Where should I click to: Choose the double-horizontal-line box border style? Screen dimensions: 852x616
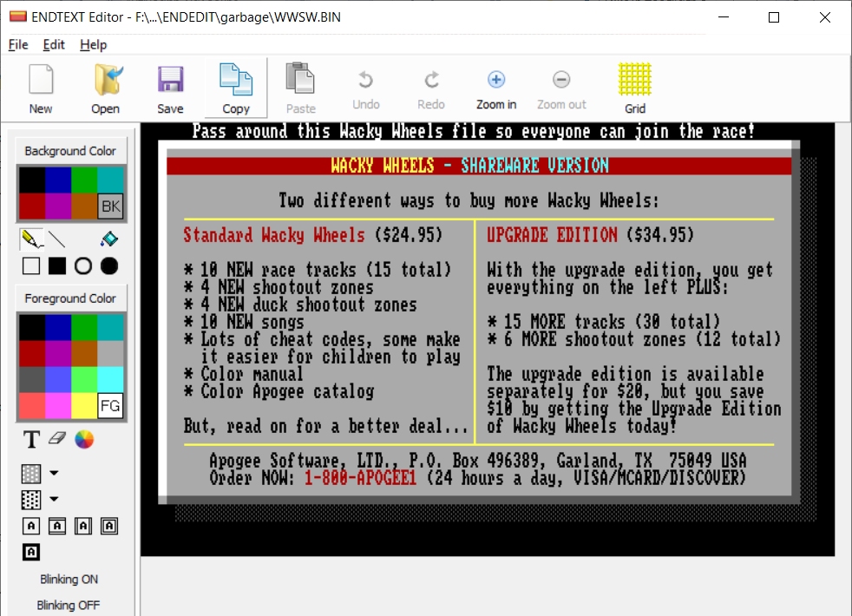click(57, 526)
